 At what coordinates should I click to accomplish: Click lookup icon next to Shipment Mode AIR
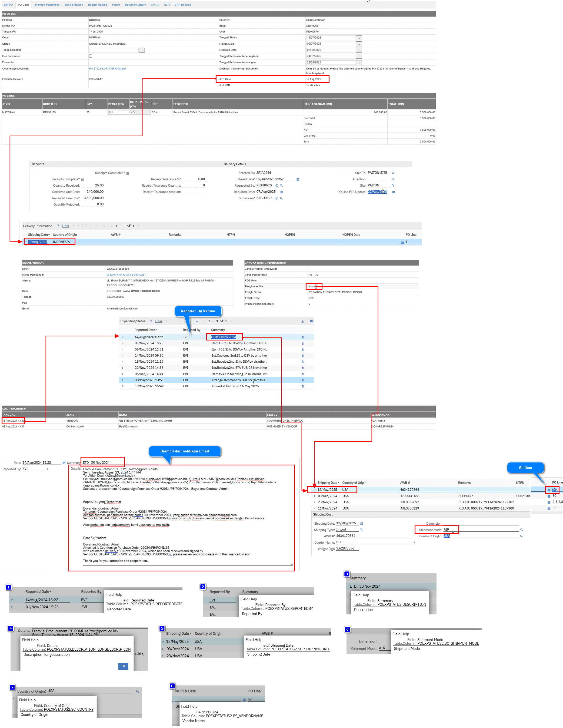(521, 530)
